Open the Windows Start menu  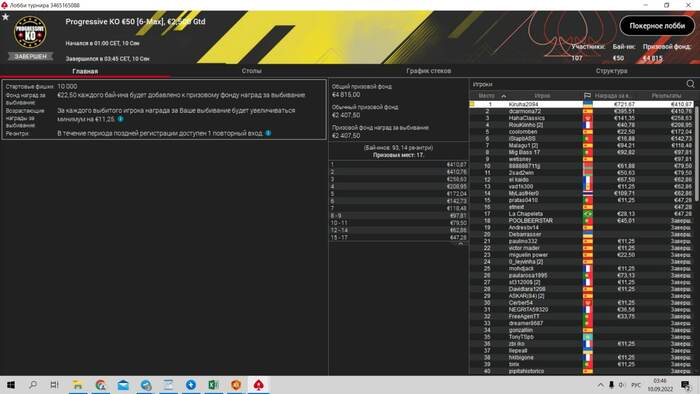11,385
